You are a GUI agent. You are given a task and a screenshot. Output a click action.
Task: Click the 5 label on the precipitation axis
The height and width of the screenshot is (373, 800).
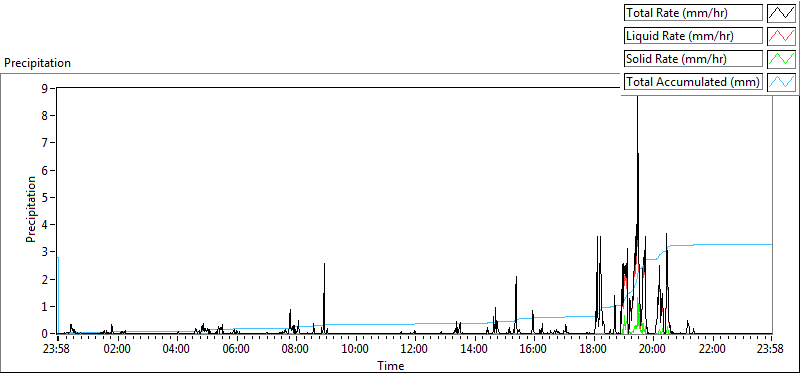click(x=45, y=197)
